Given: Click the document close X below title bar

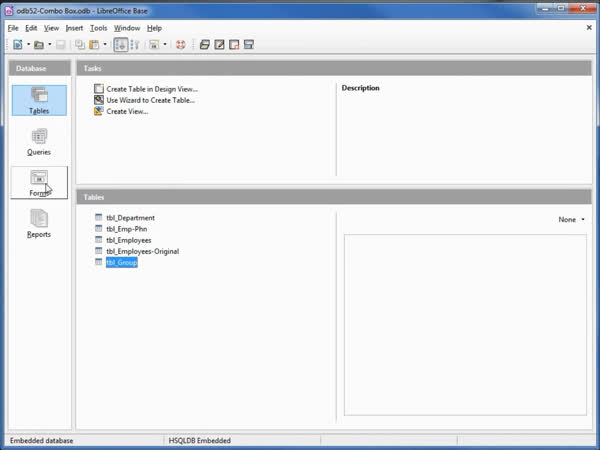Looking at the screenshot, I should tap(589, 28).
